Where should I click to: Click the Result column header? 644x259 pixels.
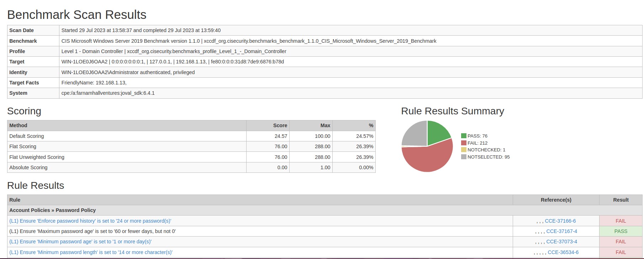tap(621, 200)
